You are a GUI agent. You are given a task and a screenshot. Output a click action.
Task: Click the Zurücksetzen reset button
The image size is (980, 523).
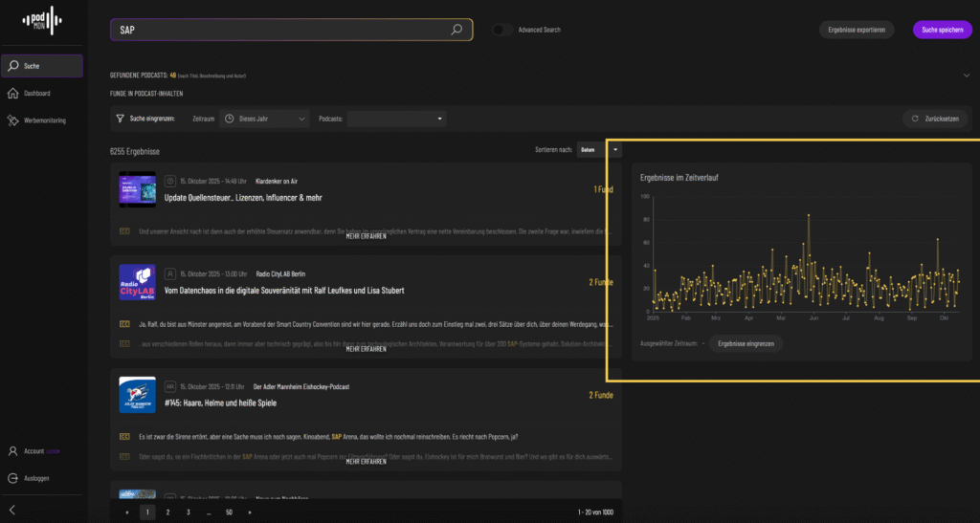pos(936,119)
